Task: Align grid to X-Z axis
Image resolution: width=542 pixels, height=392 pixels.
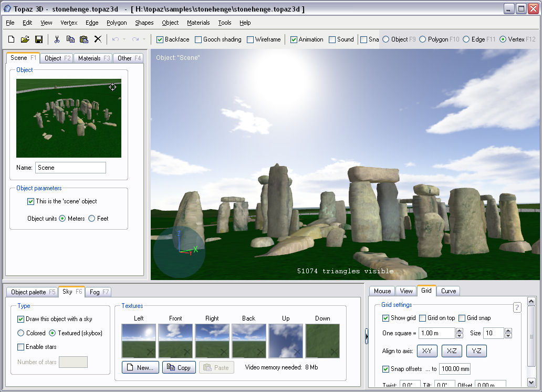Action: tap(452, 350)
